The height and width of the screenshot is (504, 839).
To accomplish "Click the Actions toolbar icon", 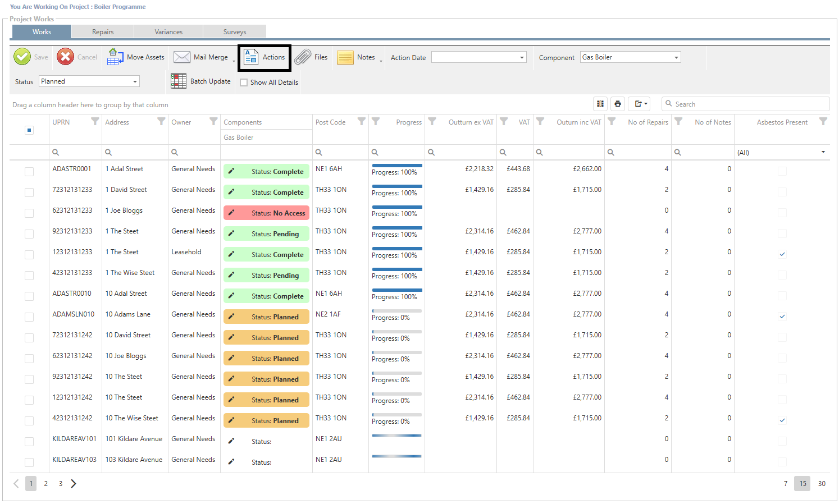I will point(251,57).
